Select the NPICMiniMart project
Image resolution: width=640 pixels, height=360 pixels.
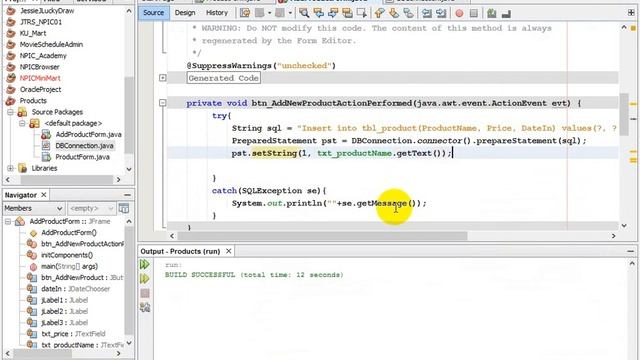click(40, 78)
